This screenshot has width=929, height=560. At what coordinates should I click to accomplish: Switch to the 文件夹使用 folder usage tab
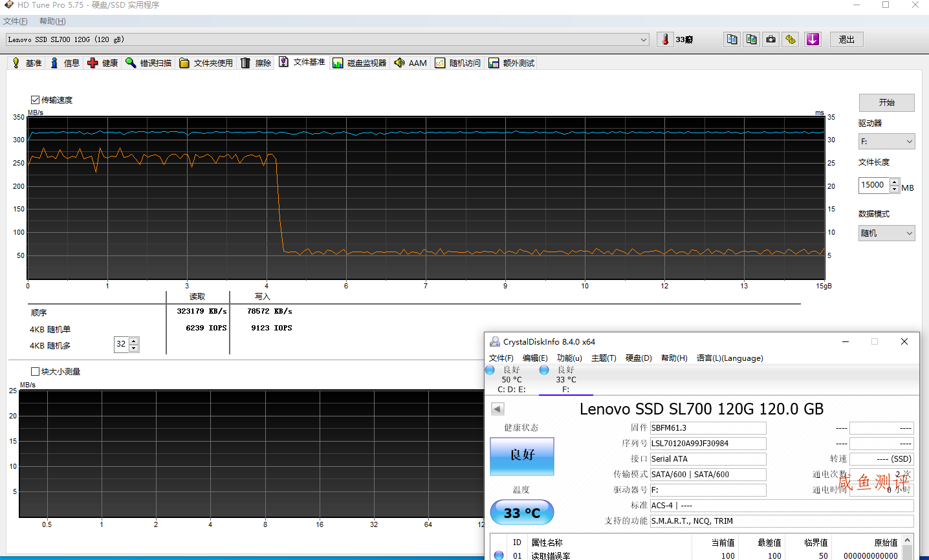tap(206, 63)
